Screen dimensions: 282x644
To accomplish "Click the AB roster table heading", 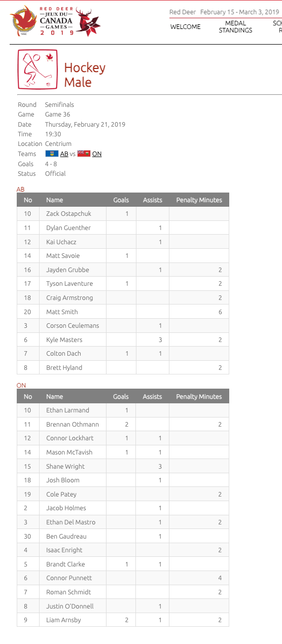I will coord(21,189).
